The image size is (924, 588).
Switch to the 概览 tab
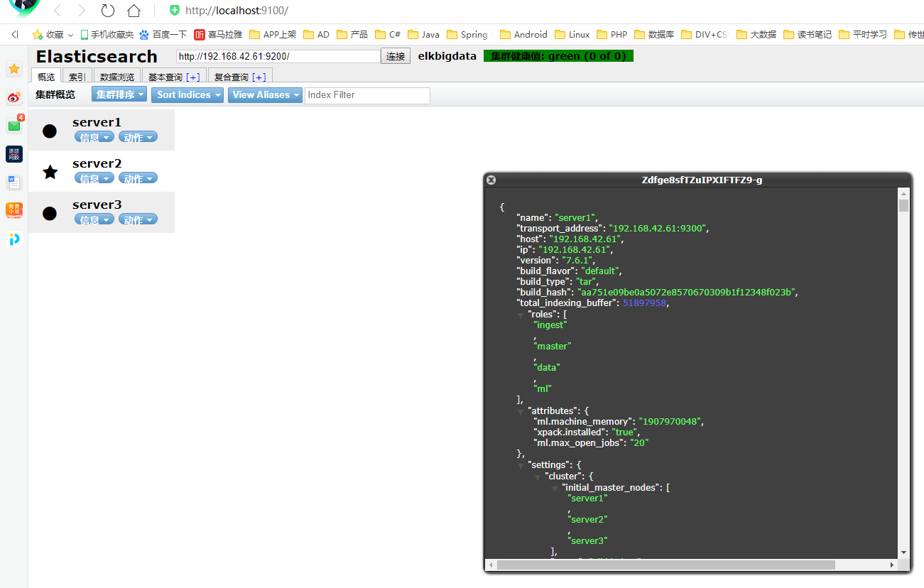(46, 77)
